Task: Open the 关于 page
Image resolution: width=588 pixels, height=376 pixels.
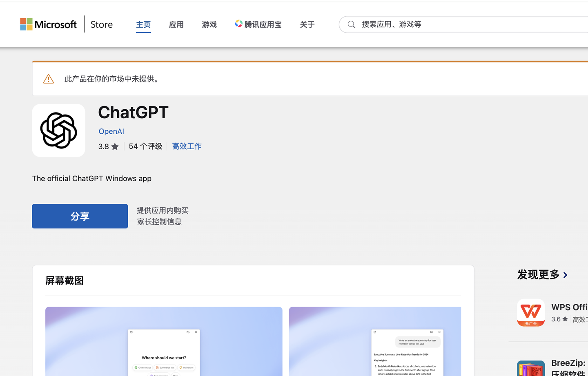Action: click(x=307, y=24)
